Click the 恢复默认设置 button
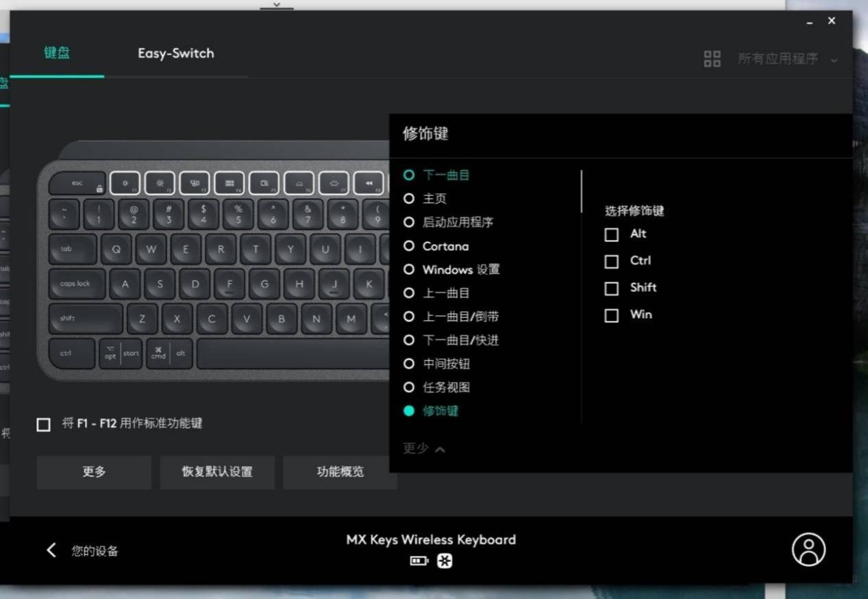This screenshot has width=868, height=599. click(x=217, y=472)
